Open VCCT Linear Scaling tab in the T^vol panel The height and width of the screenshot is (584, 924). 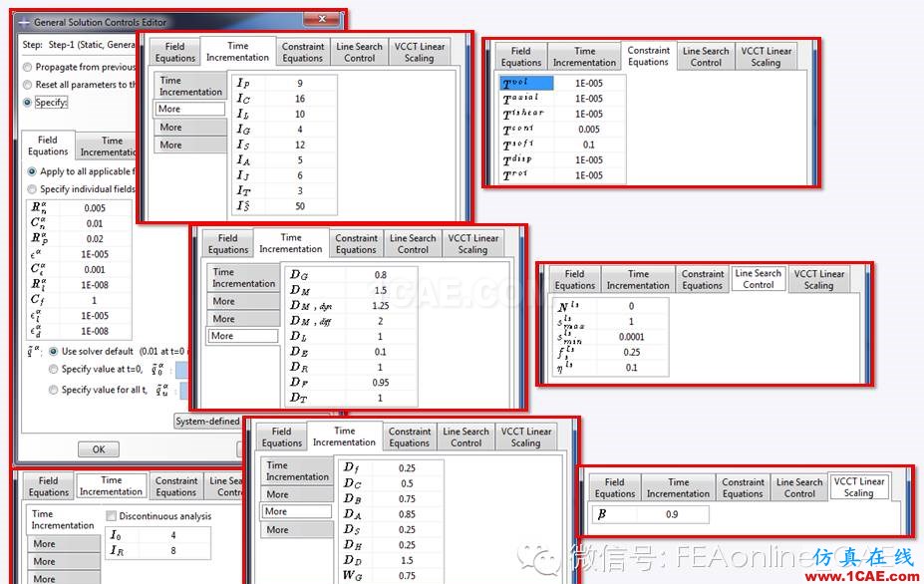point(767,57)
